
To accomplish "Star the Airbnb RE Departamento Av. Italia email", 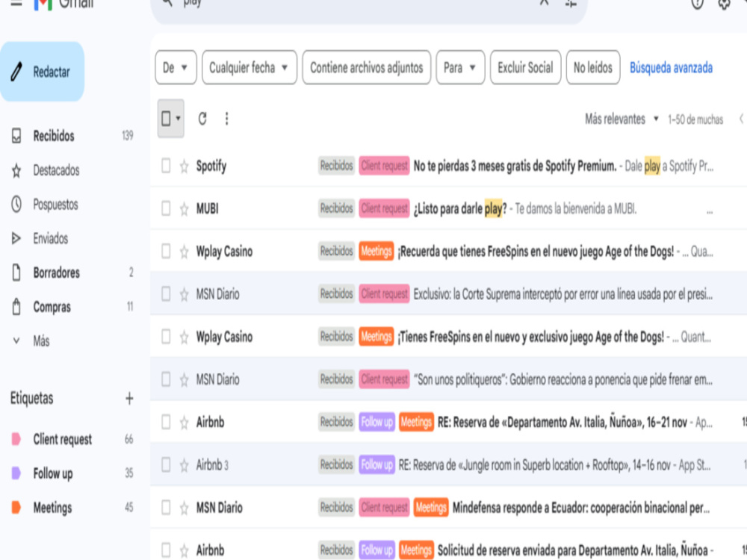I will click(184, 423).
